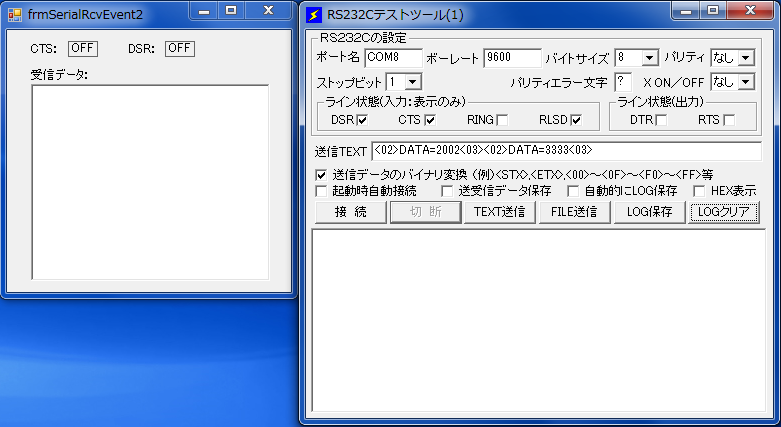Click the FILE送信 button
781x427 pixels.
click(x=574, y=212)
